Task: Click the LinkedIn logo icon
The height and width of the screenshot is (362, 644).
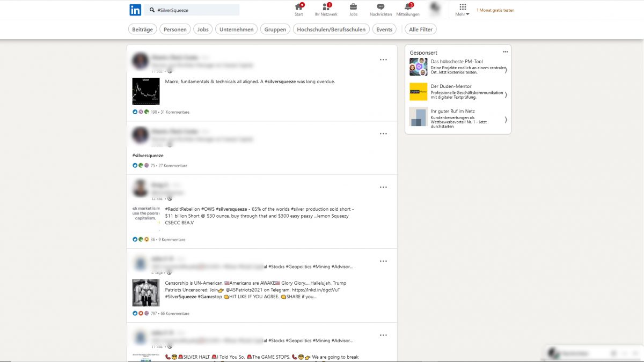Action: click(135, 10)
